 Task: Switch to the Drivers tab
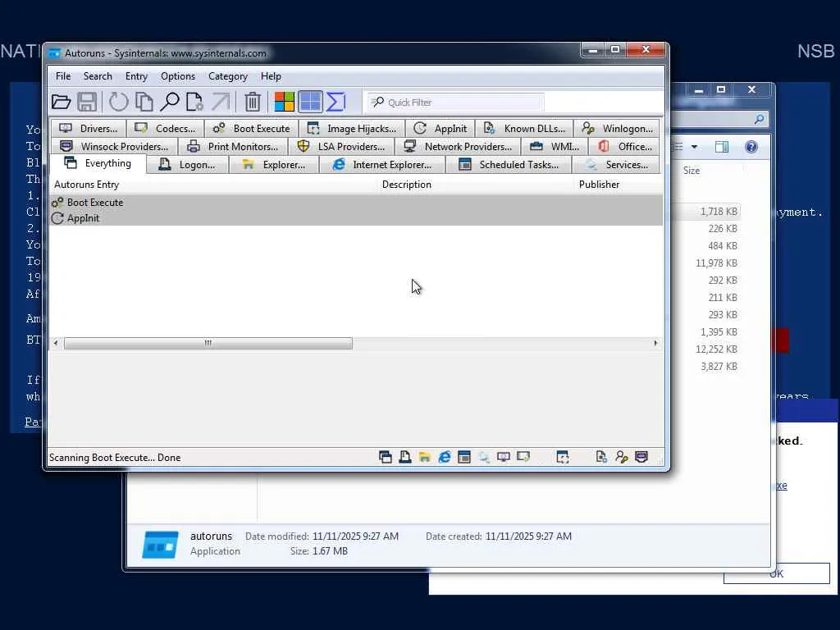(x=89, y=129)
